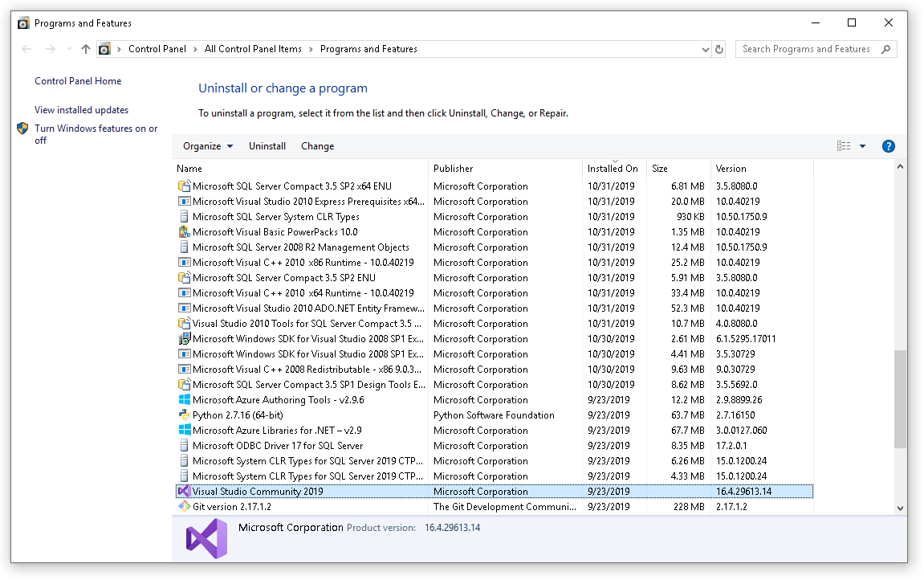924x580 pixels.
Task: Click the search magnifier icon
Action: point(885,50)
